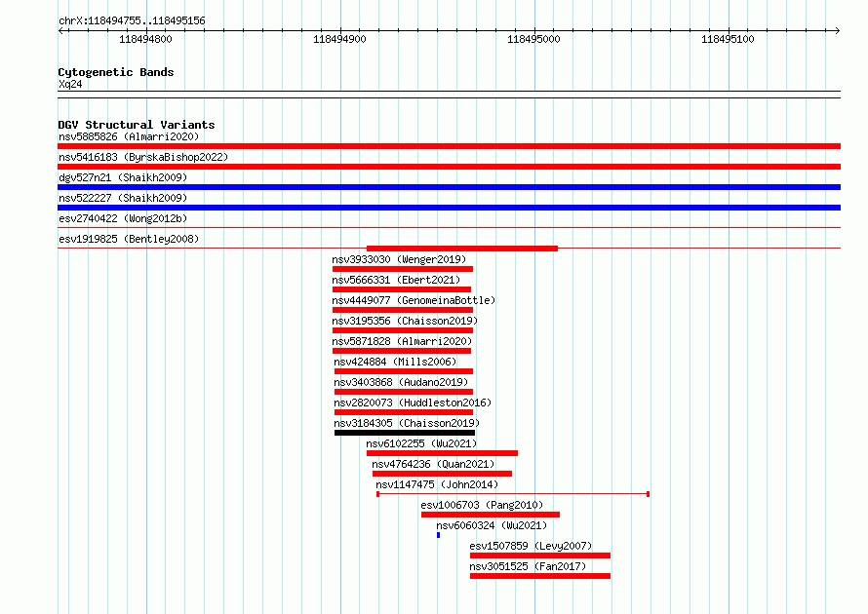Image resolution: width=868 pixels, height=614 pixels.
Task: Click the red bar under nsv5416183
Action: coord(449,167)
